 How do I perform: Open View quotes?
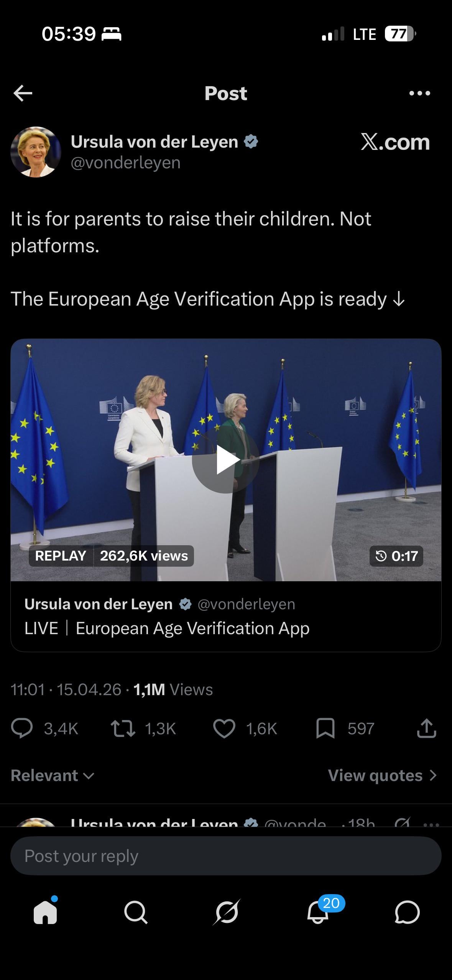382,775
